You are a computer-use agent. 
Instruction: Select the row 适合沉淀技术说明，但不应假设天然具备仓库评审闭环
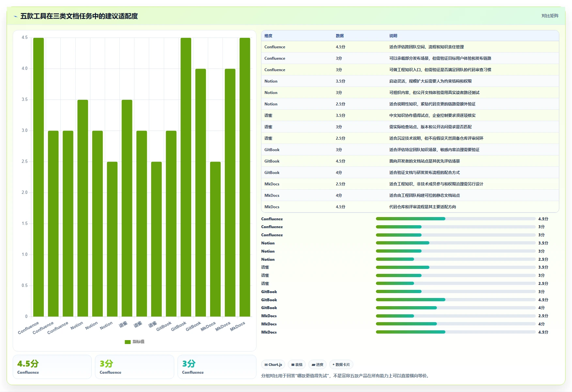(410, 138)
